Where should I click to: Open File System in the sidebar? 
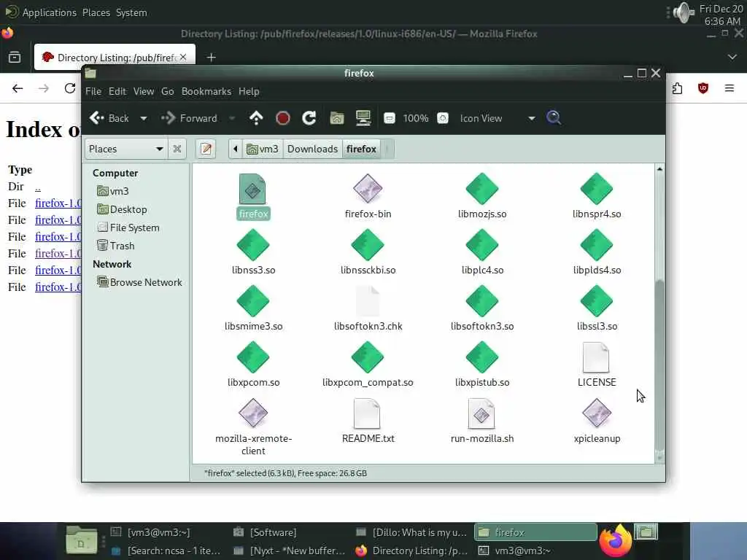128,227
